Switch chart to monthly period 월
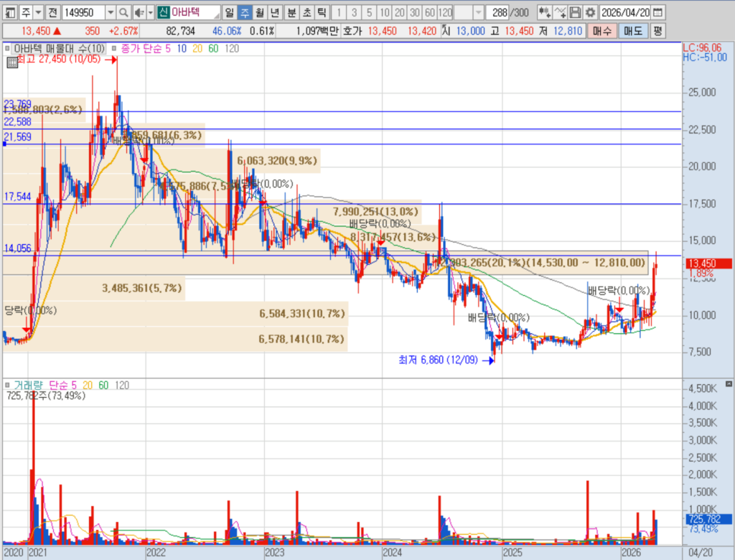The height and width of the screenshot is (560, 735). (260, 12)
